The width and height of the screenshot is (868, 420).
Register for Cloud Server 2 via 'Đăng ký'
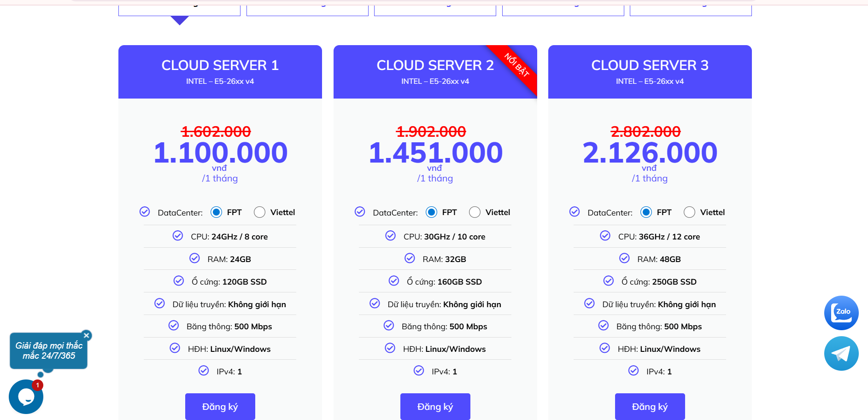point(435,407)
